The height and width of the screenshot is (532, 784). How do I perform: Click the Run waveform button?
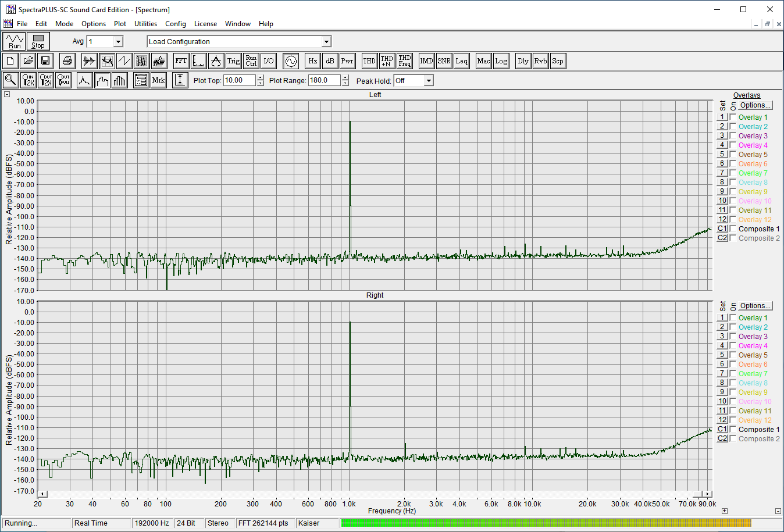15,41
